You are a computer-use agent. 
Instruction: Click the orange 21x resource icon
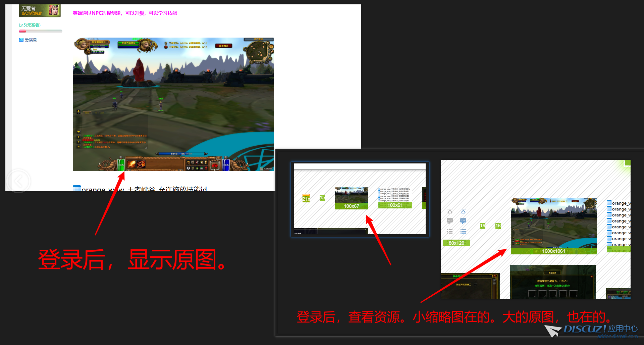coord(306,198)
